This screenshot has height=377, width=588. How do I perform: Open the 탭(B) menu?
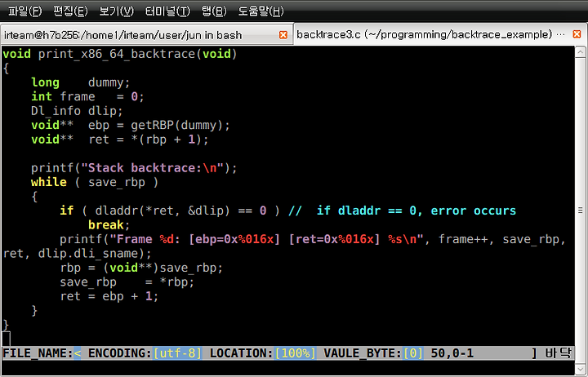click(214, 11)
